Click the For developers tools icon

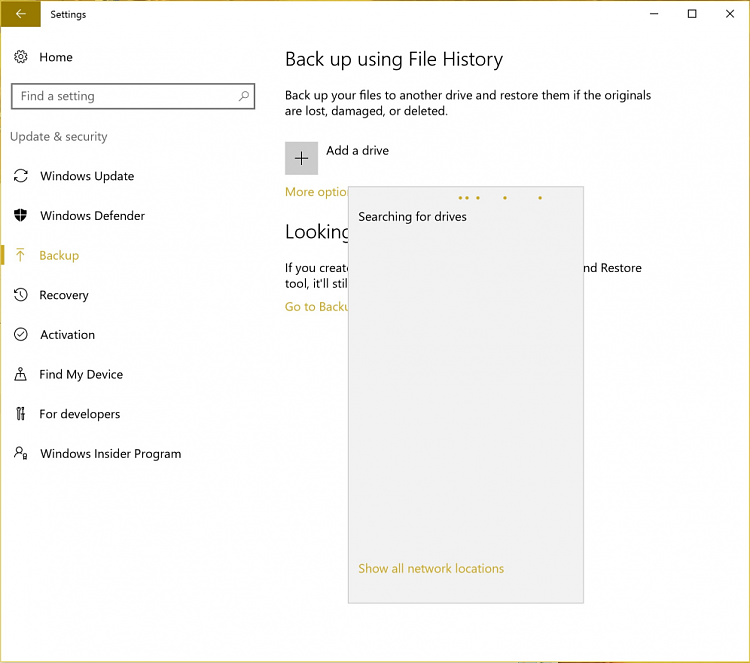(20, 413)
